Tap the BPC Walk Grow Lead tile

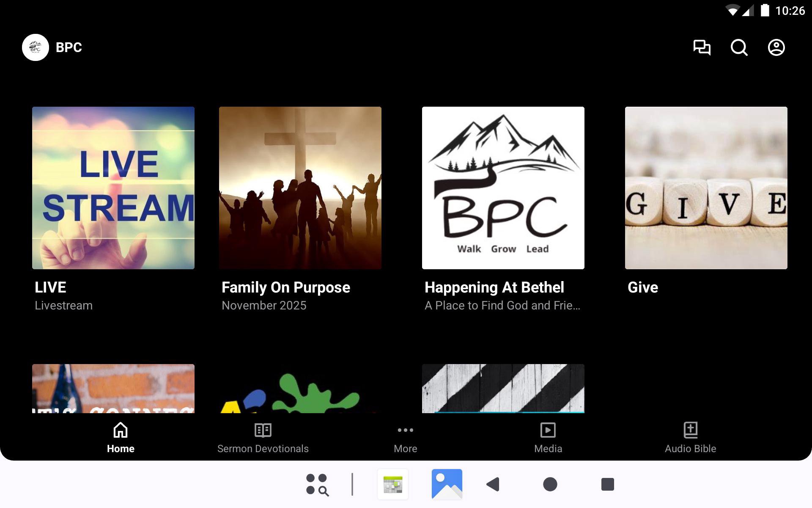pos(503,188)
